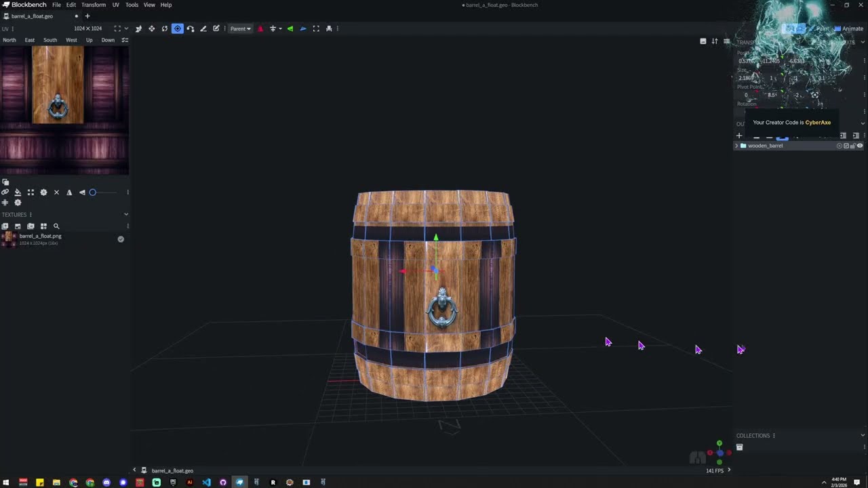
Task: Open the Transform menu
Action: click(x=94, y=5)
